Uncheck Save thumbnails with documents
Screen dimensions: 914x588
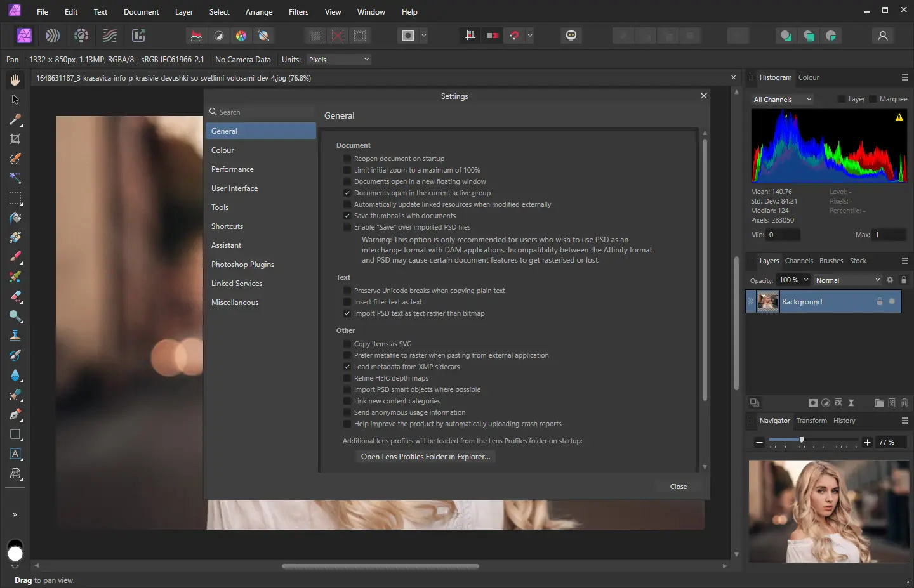coord(347,216)
